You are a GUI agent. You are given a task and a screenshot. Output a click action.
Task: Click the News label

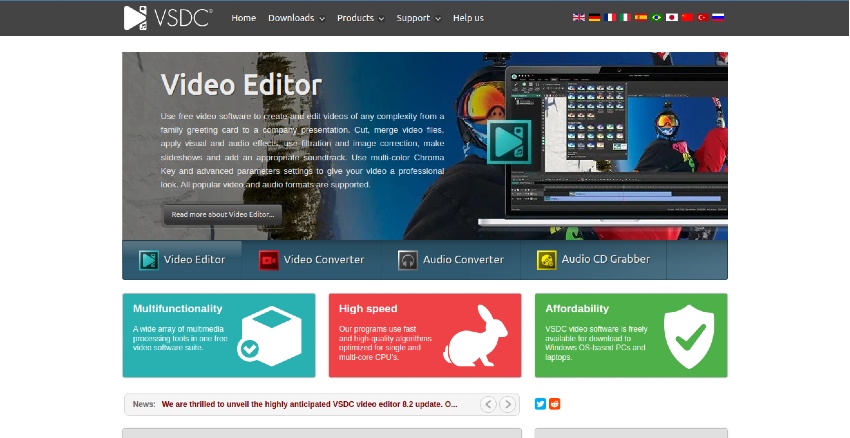tap(144, 404)
